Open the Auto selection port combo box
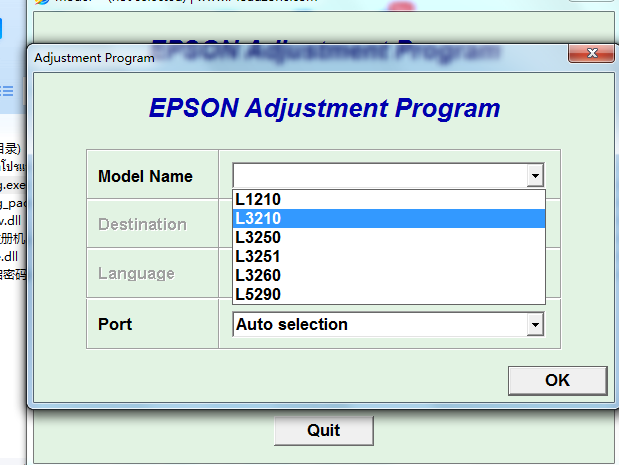 [389, 324]
